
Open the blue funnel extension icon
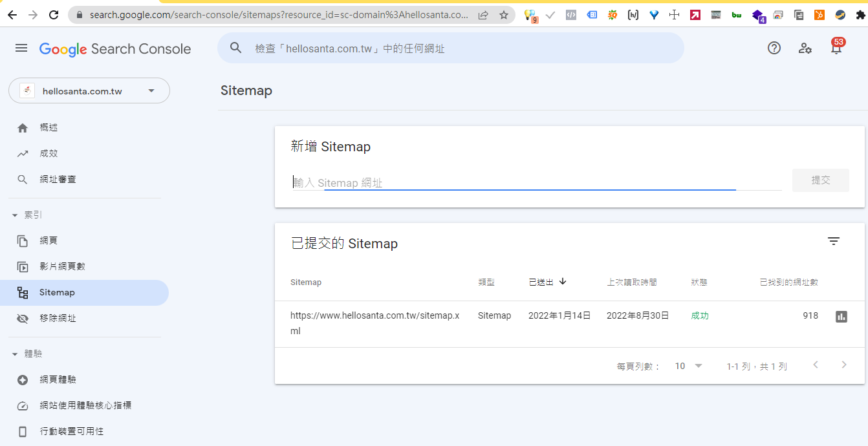point(654,15)
